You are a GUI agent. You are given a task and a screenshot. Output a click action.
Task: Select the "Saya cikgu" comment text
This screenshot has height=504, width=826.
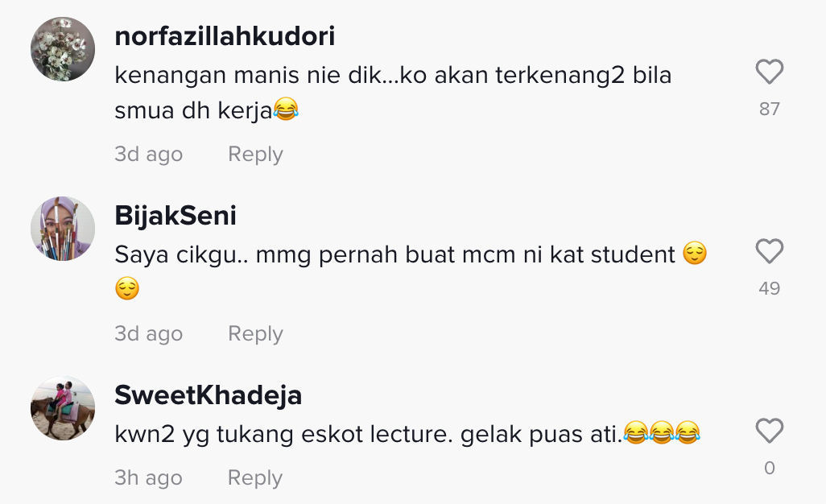[x=394, y=256]
